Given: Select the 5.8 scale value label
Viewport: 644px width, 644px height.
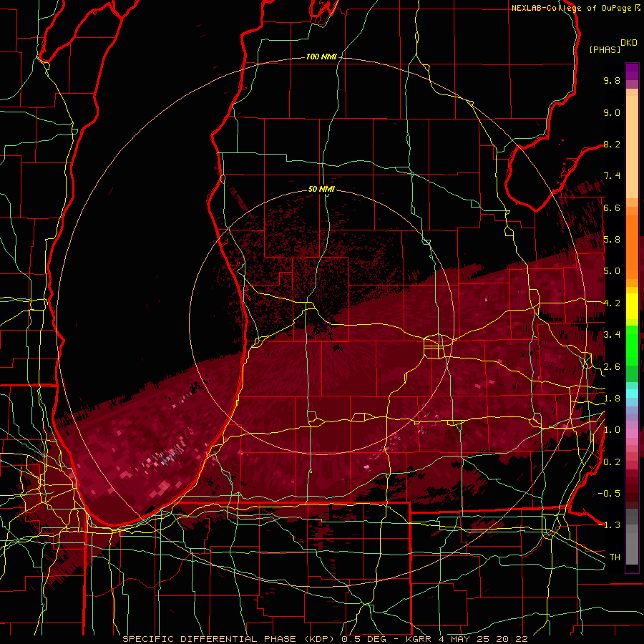Looking at the screenshot, I should (x=612, y=240).
